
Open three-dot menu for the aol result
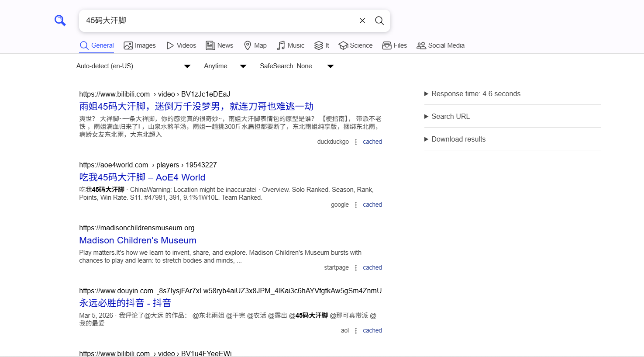(356, 331)
